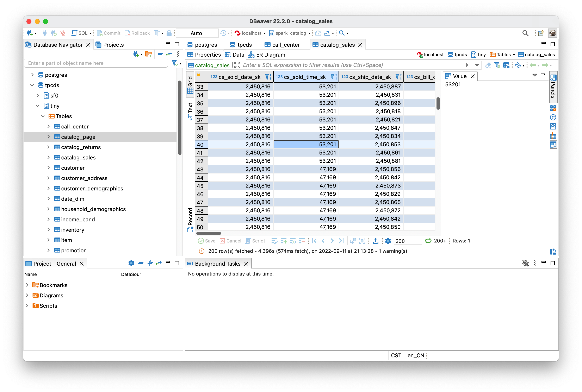
Task: Click the New Connection plug icon
Action: tap(30, 33)
